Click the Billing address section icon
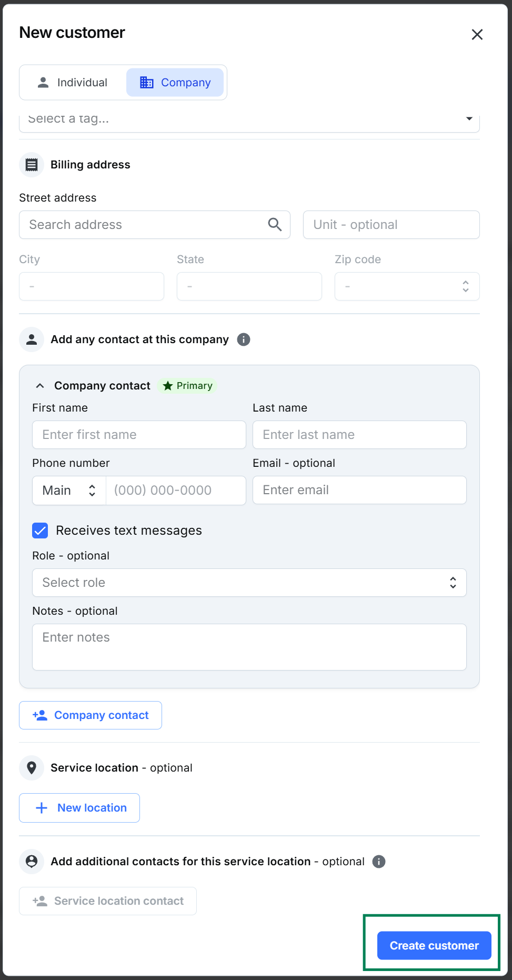Image resolution: width=512 pixels, height=980 pixels. pyautogui.click(x=32, y=165)
